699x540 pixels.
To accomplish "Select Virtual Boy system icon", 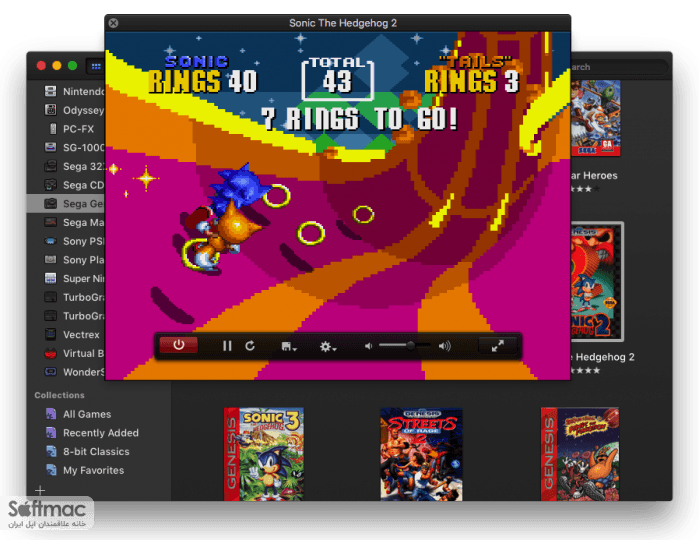I will (51, 353).
